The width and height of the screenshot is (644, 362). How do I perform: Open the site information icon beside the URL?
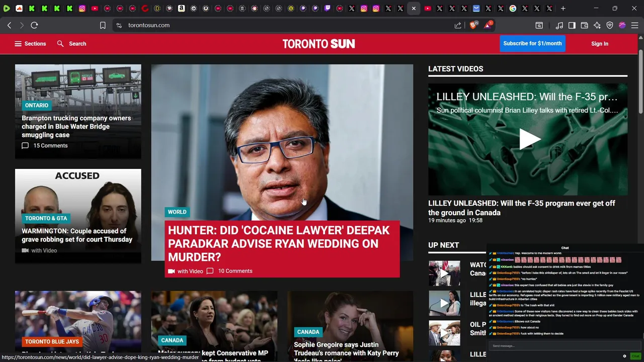(119, 25)
